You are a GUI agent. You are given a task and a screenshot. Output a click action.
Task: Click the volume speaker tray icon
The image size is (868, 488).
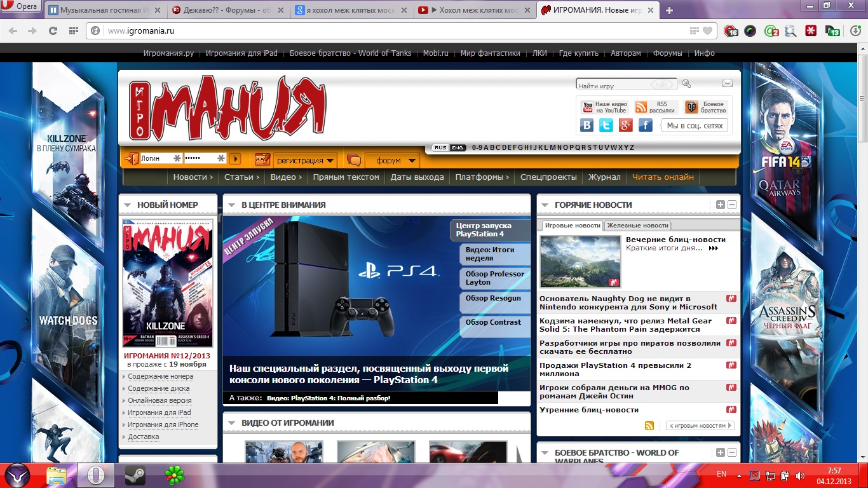point(801,475)
